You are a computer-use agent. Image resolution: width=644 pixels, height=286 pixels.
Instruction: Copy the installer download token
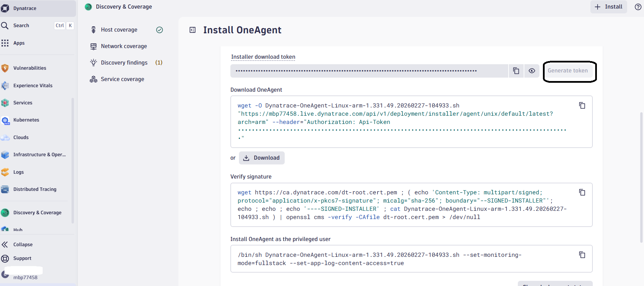pyautogui.click(x=516, y=70)
